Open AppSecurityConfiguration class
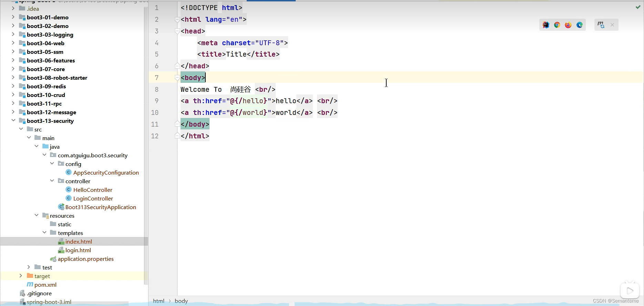 click(x=106, y=172)
